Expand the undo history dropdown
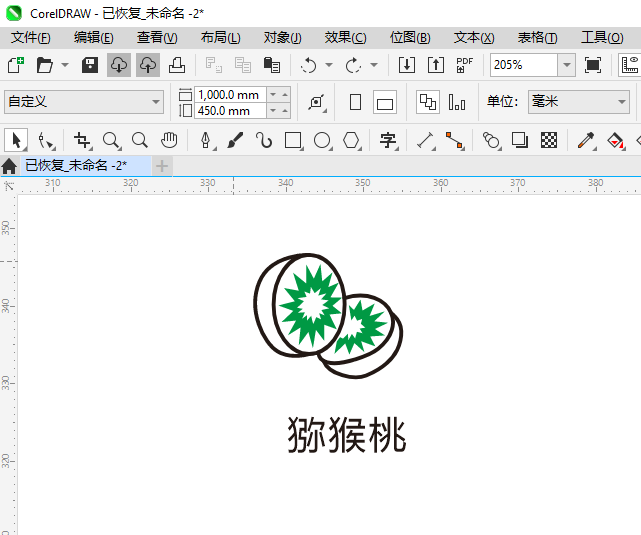The image size is (641, 535). tap(329, 65)
